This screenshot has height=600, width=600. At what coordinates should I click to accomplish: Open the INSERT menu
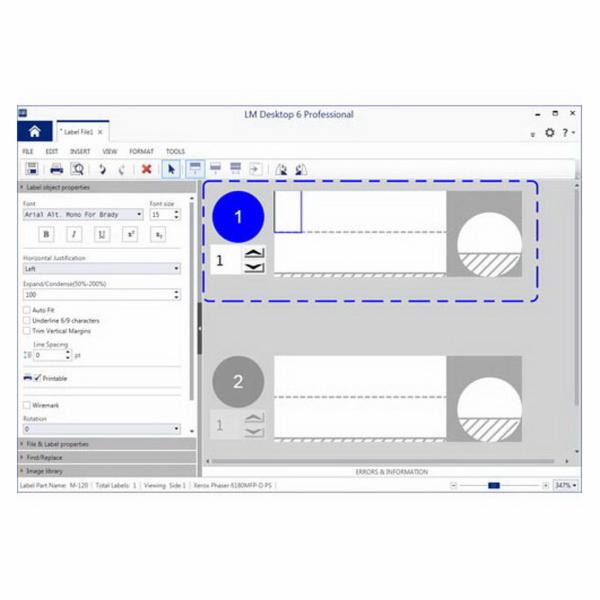80,151
